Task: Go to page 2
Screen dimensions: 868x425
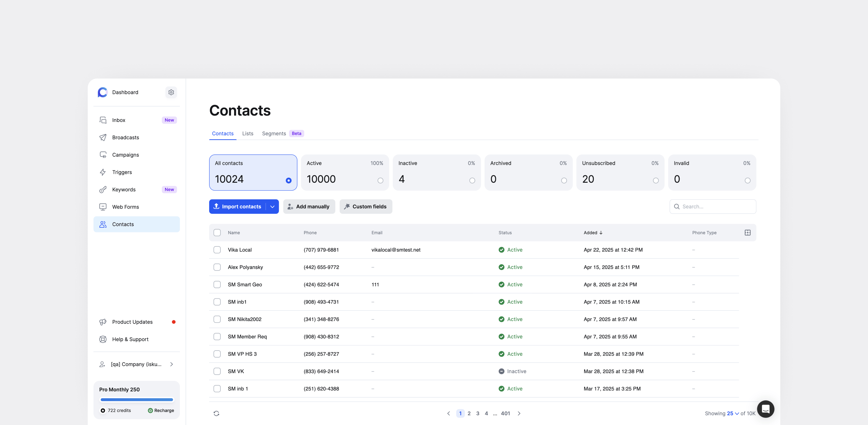Action: pos(469,413)
